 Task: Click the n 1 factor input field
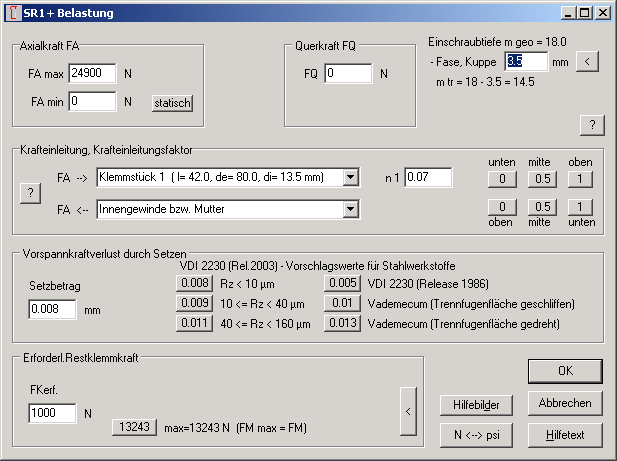tap(428, 178)
